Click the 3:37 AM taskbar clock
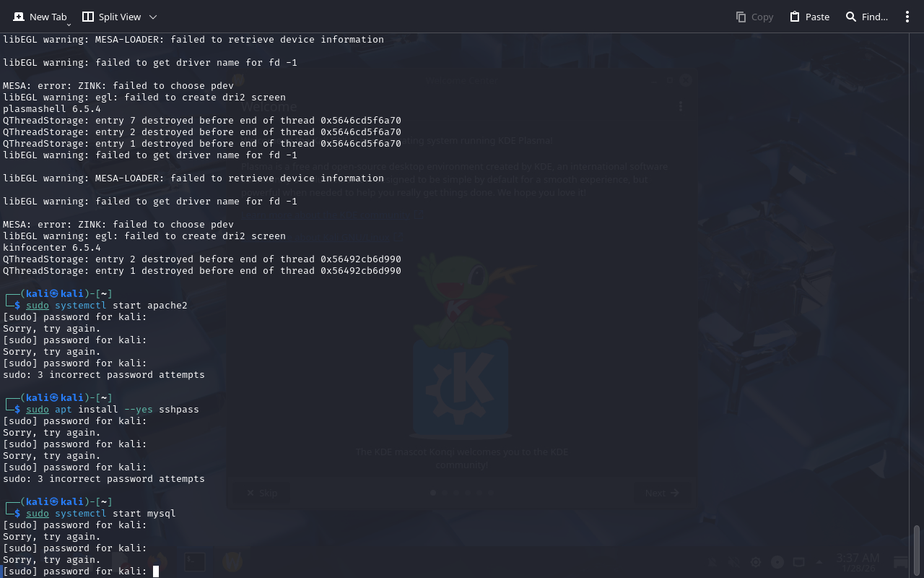The width and height of the screenshot is (924, 578). click(858, 561)
